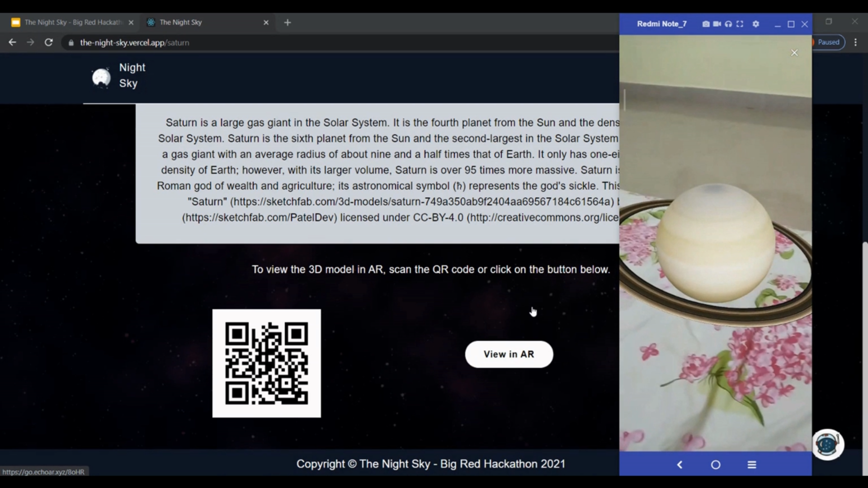Enable audio forwarding via the headphones icon
Viewport: 868px width, 488px height.
[x=728, y=24]
